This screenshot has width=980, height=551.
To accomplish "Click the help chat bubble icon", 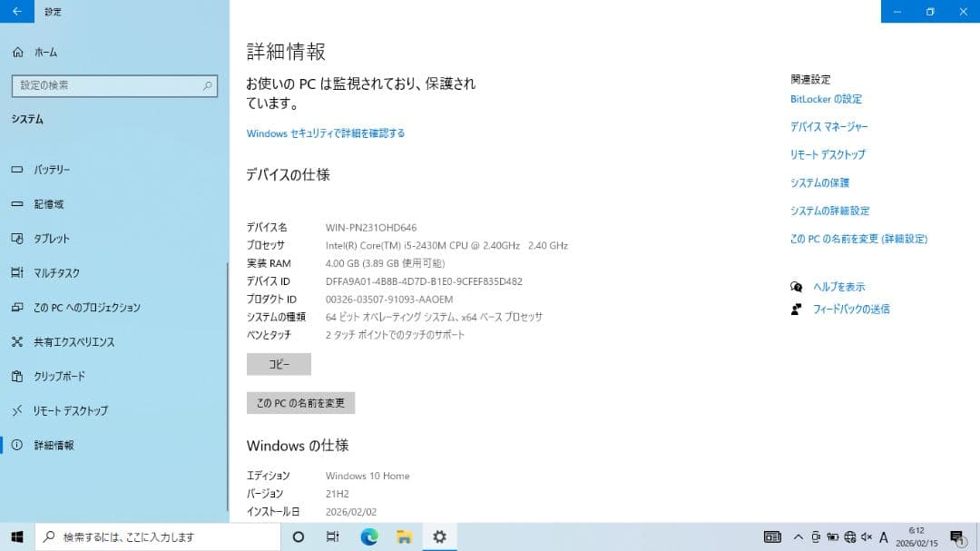I will tap(797, 287).
